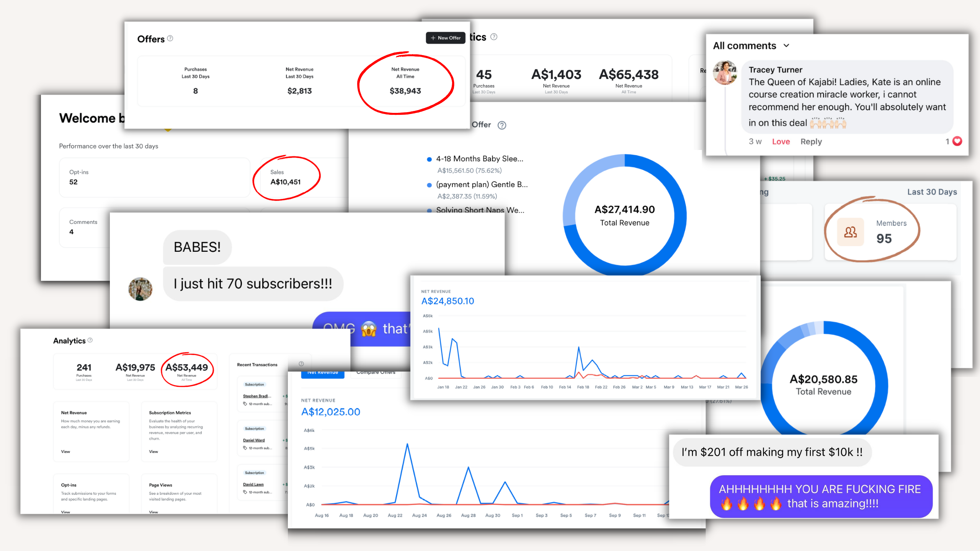980x551 pixels.
Task: Click View under Subscription Metrics card
Action: pos(153,452)
